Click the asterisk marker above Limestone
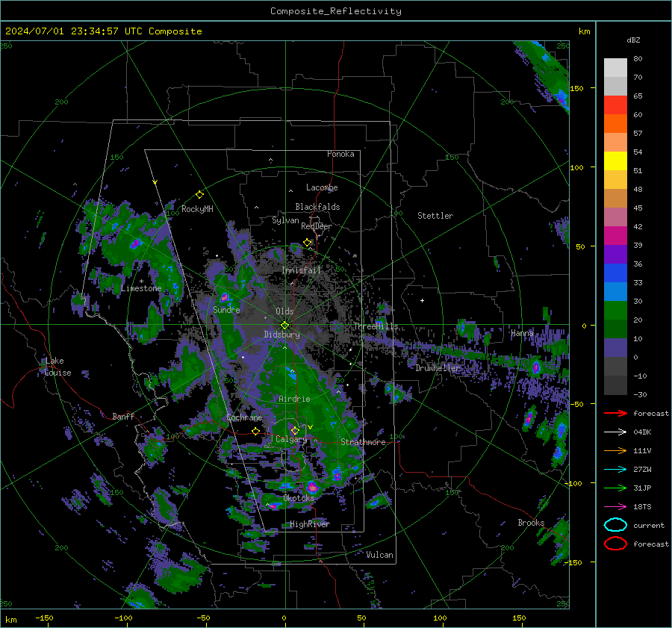The image size is (672, 628). coord(141,282)
